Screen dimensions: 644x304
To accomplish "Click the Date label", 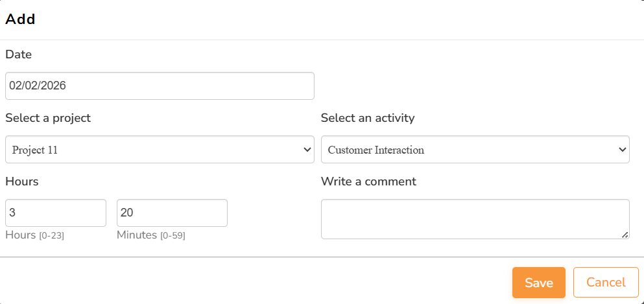I will pos(19,54).
